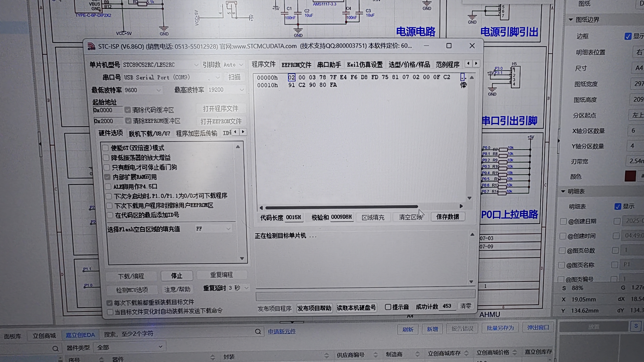Screen dimensions: 644x362
Task: Enable 使能6T(双倍速)模式 checkbox
Action: pos(105,148)
